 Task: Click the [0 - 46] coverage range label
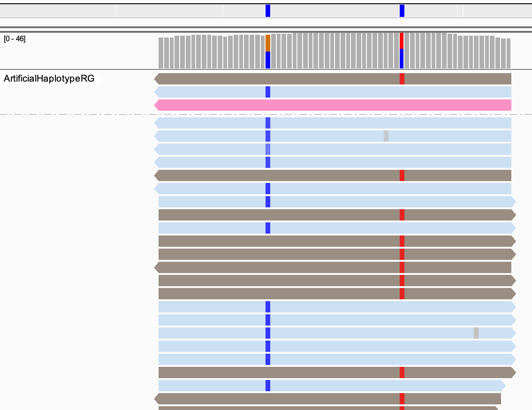(15, 38)
